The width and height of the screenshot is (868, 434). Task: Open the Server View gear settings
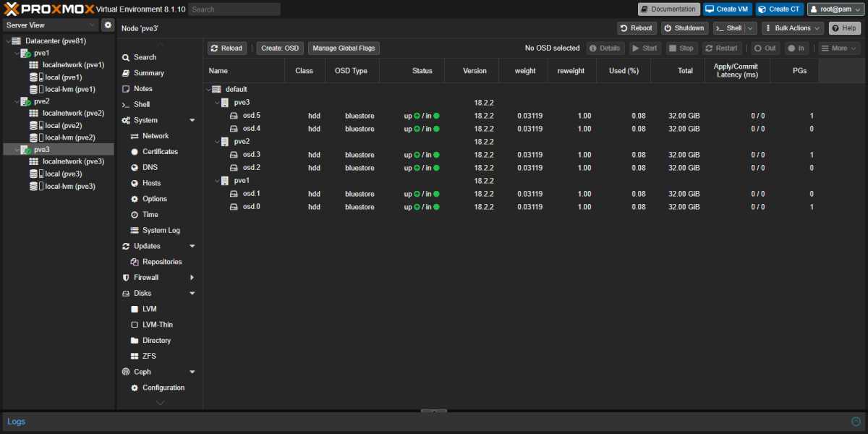tap(108, 25)
